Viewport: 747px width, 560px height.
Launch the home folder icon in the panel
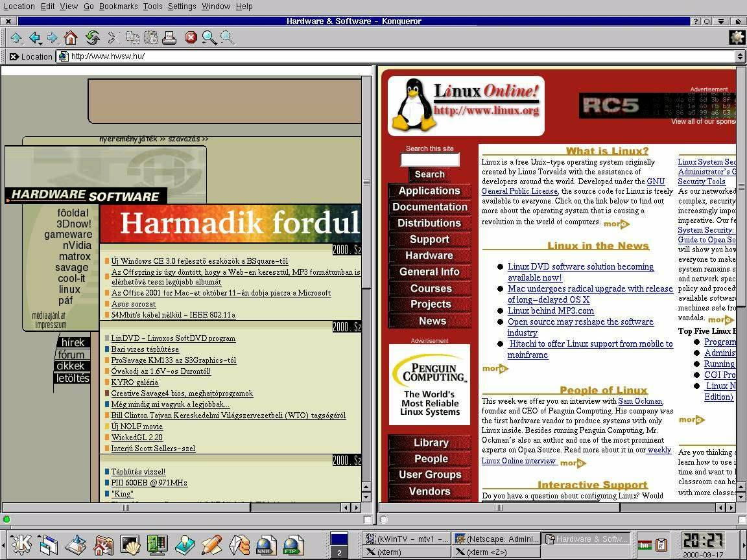(103, 544)
